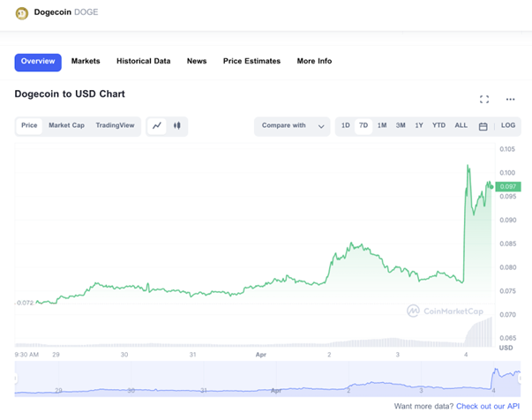The image size is (532, 420).
Task: Click the current price 0.097 label
Action: coord(508,186)
